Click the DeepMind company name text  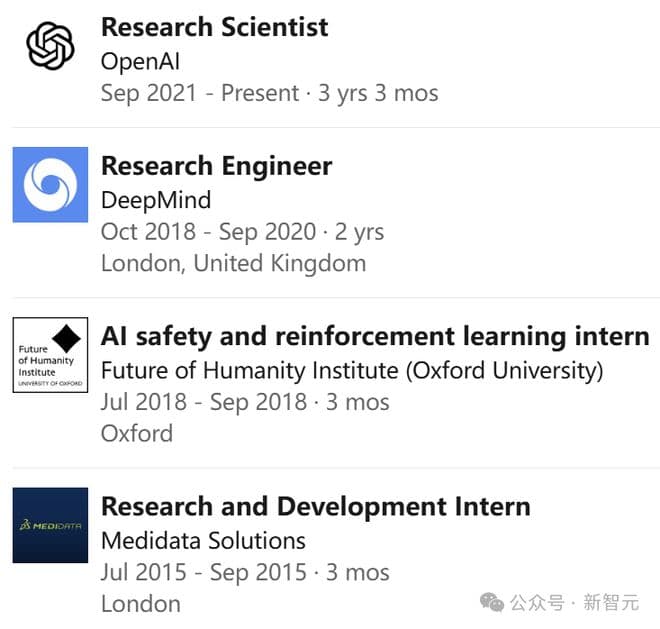click(x=156, y=200)
